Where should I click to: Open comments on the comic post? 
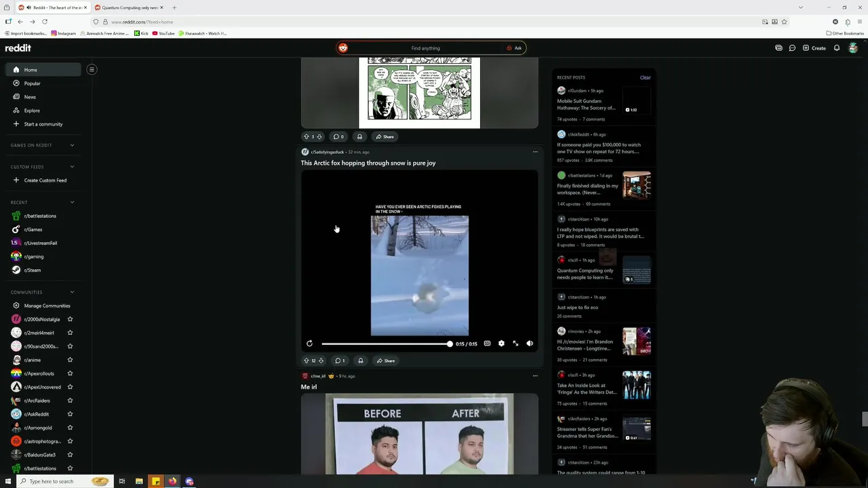coord(338,137)
